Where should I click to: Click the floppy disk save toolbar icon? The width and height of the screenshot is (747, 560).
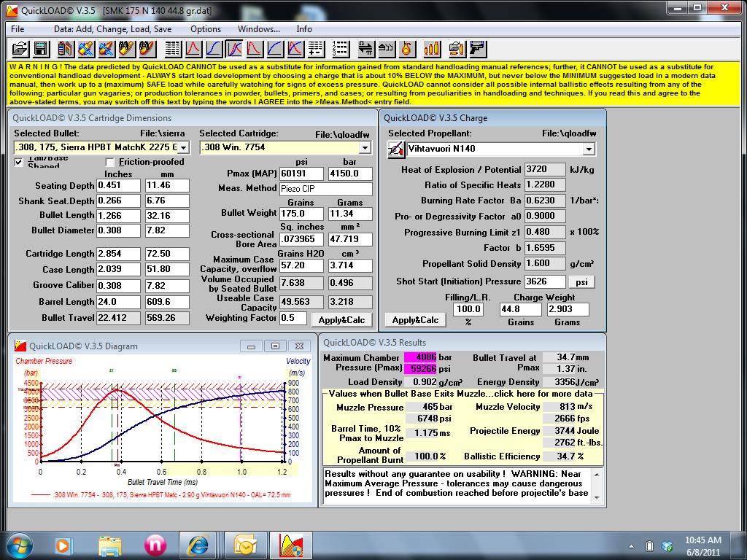point(41,49)
